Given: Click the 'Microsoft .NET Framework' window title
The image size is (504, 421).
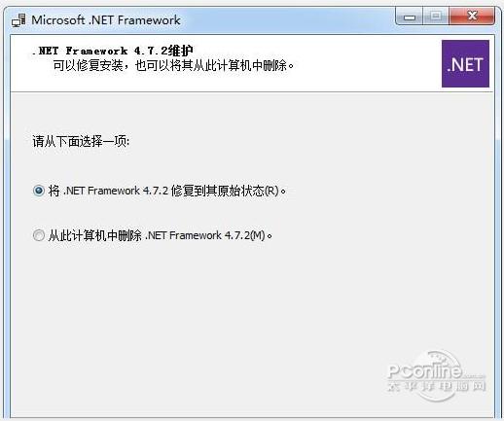Looking at the screenshot, I should pyautogui.click(x=106, y=20).
